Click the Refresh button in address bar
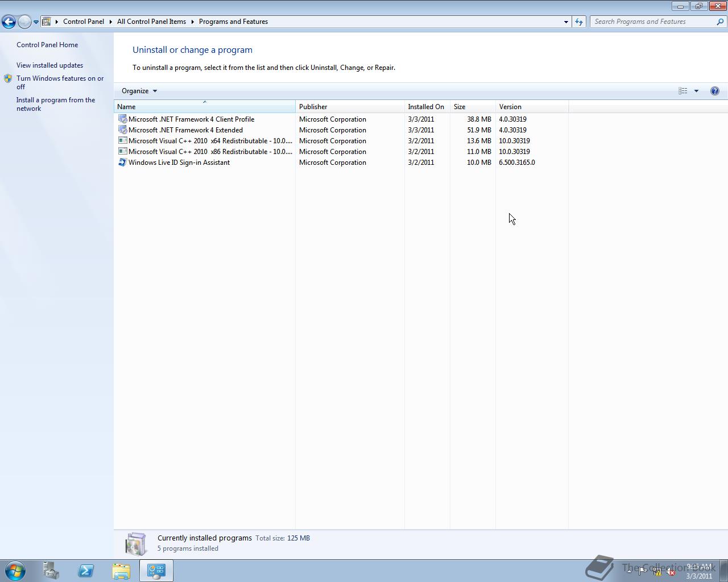Viewport: 728px width, 582px height. click(579, 22)
